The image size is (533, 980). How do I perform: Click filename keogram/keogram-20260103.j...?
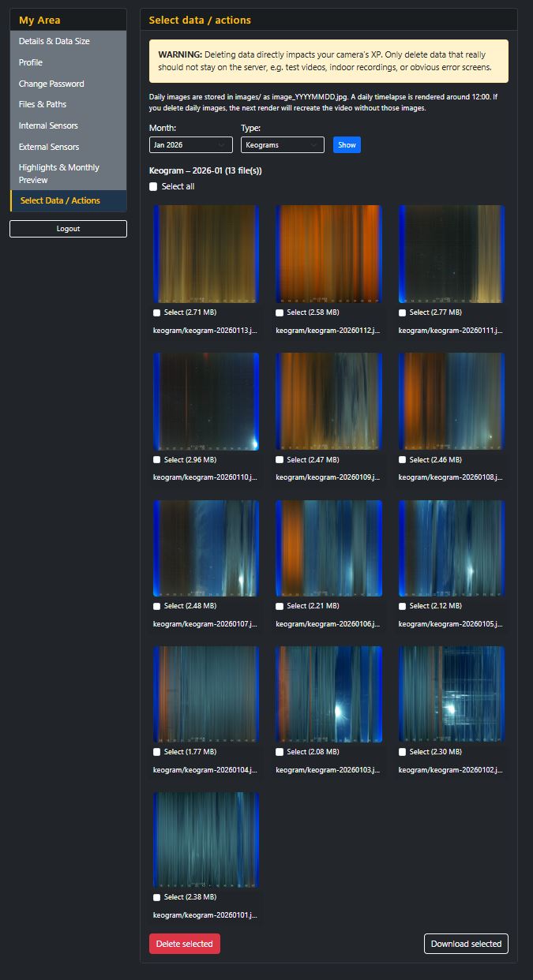[x=328, y=770]
